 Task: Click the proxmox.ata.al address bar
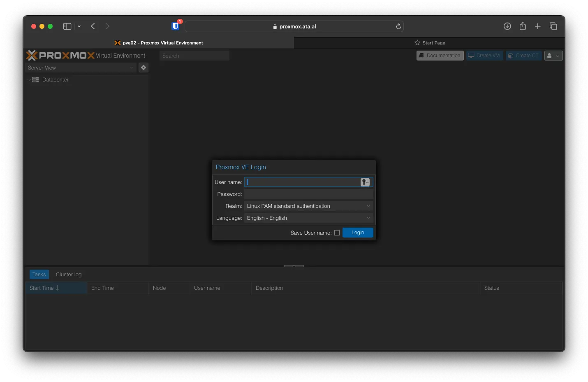[294, 26]
